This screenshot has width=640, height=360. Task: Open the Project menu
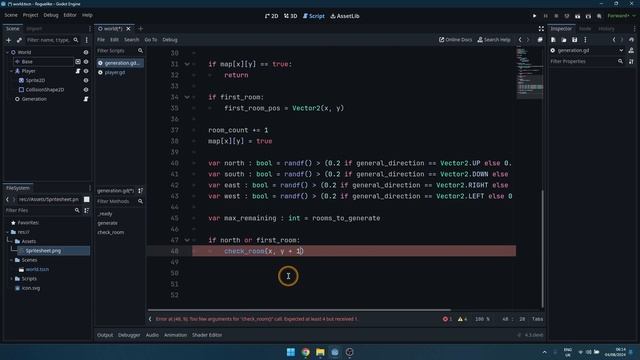click(30, 15)
